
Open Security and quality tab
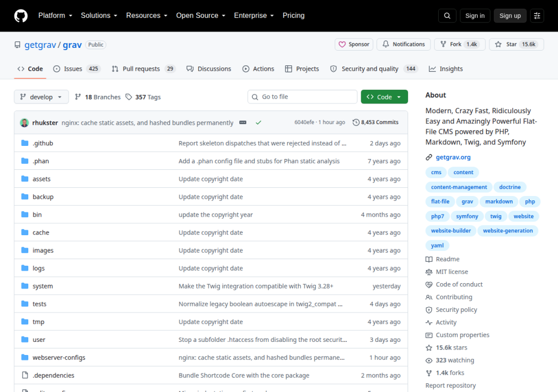374,69
